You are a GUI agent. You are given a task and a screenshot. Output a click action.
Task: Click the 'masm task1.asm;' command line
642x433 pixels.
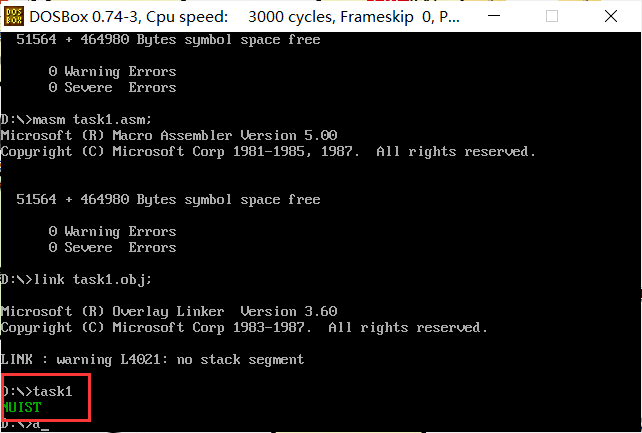point(76,120)
